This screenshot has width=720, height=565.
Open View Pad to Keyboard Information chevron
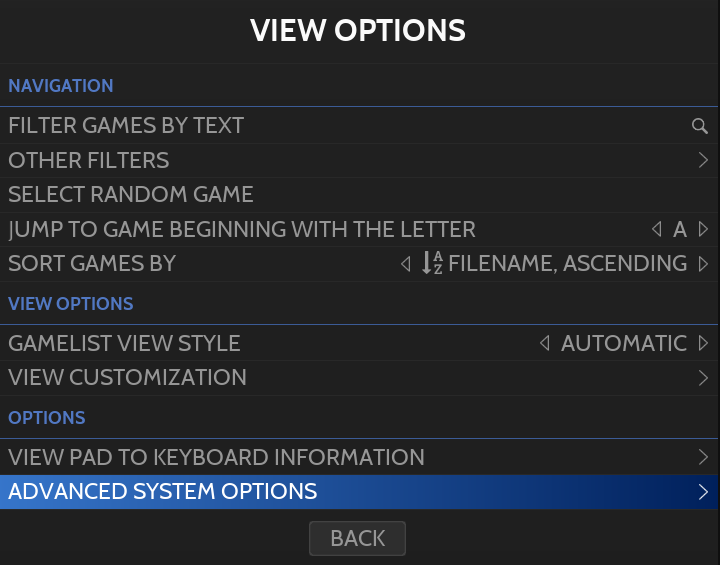(703, 458)
